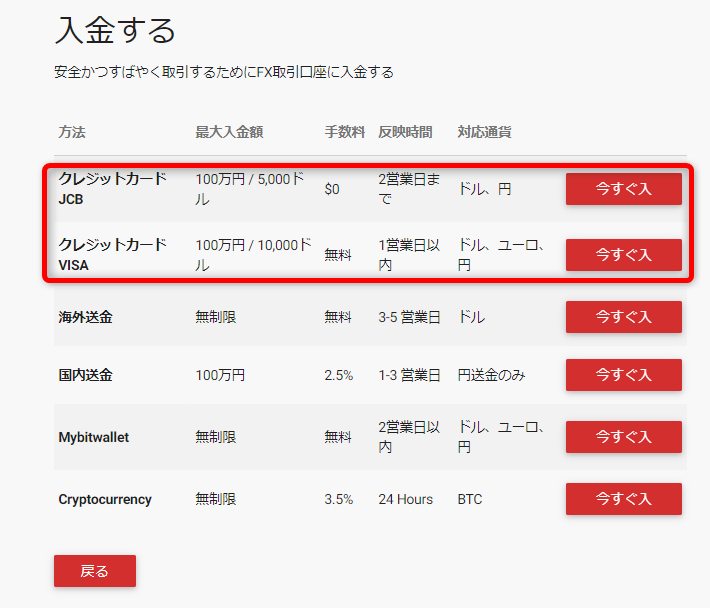
Task: Select the クレジットカード JCB method name
Action: coord(112,189)
